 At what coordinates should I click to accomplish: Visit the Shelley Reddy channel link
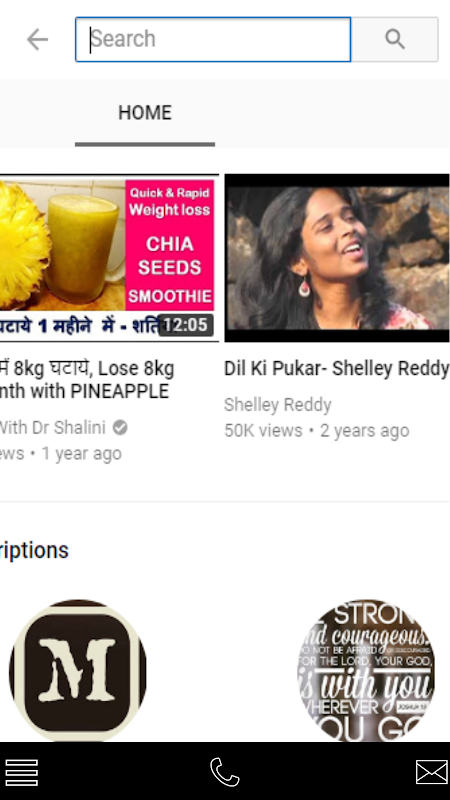[x=278, y=405]
